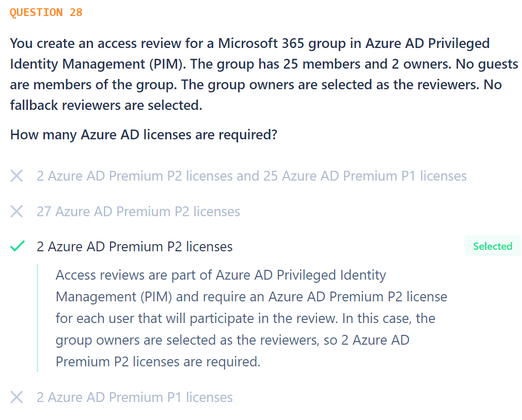Click the X icon beside P1 licenses option

17,397
